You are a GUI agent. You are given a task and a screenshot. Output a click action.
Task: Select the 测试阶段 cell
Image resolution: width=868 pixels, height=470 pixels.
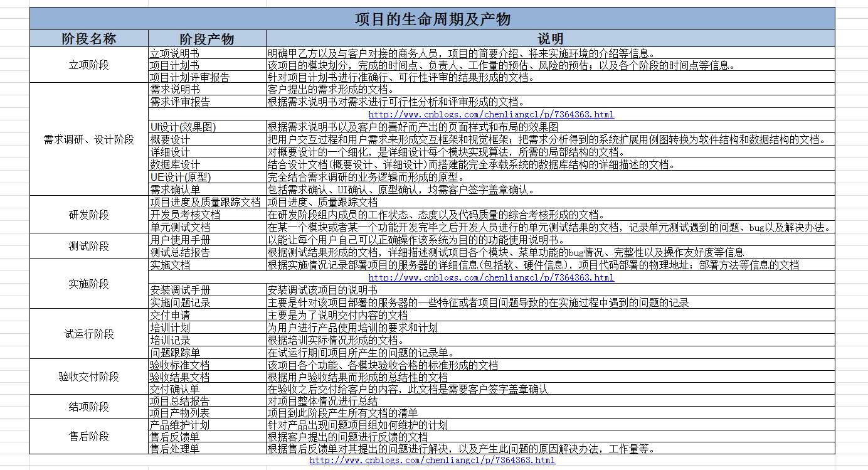89,246
